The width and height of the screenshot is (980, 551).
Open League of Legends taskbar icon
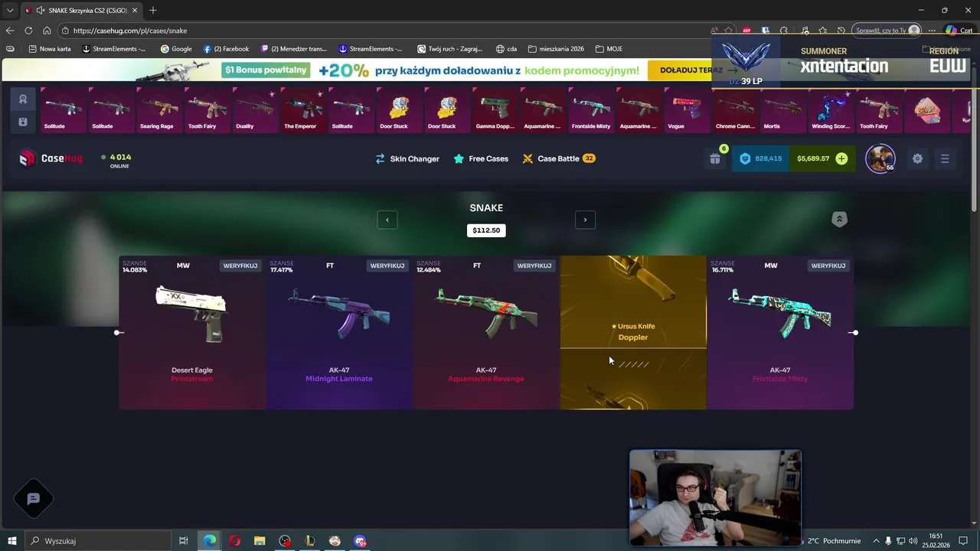(309, 541)
